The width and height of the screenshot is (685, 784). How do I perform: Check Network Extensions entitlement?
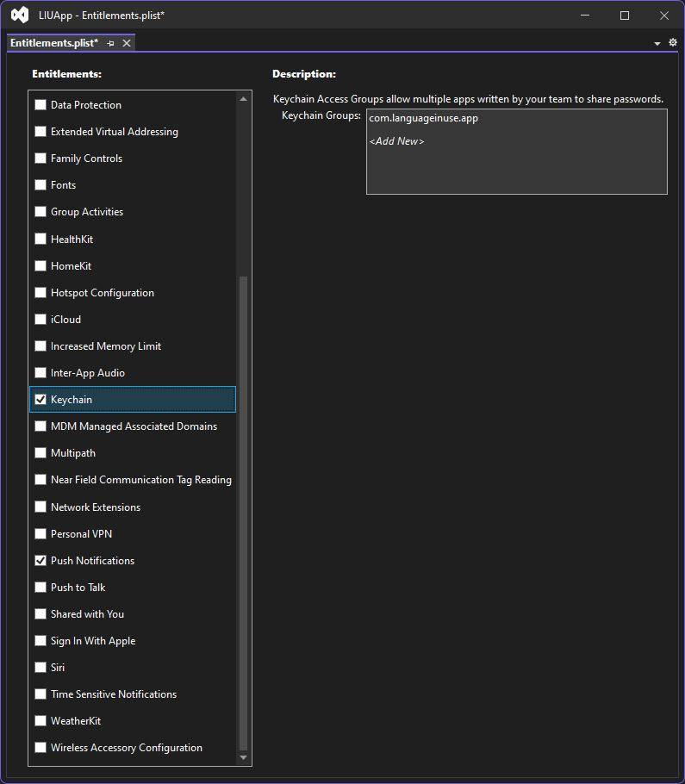click(x=40, y=507)
